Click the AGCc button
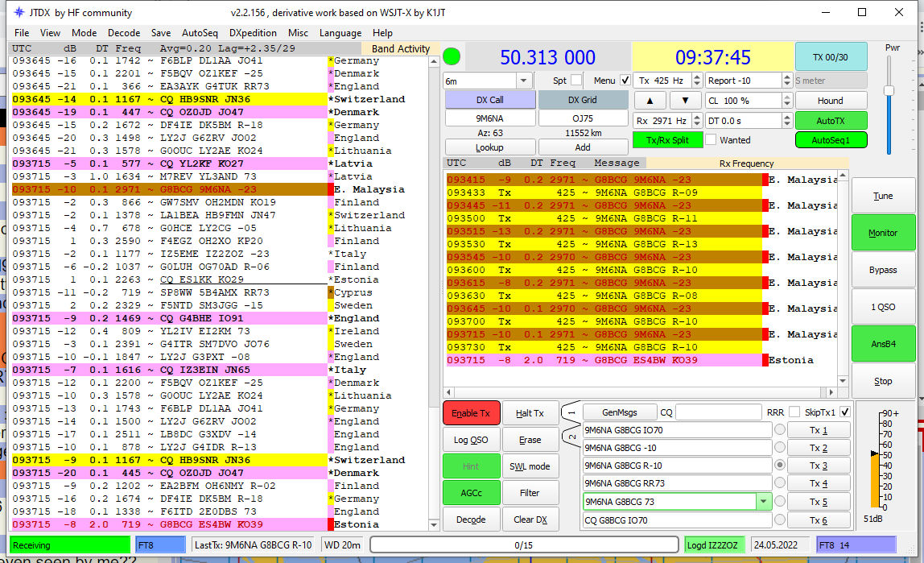Viewport: 924px width, 563px height. coord(471,493)
